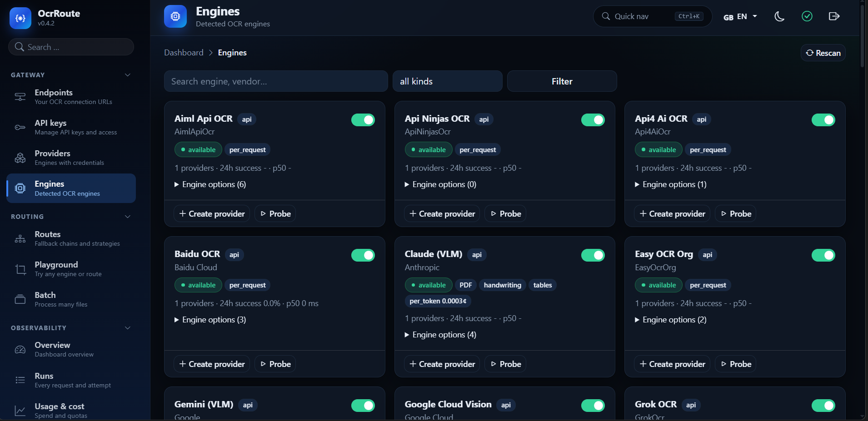Focus the Search engine, vendor field
This screenshot has height=421, width=868.
point(276,81)
